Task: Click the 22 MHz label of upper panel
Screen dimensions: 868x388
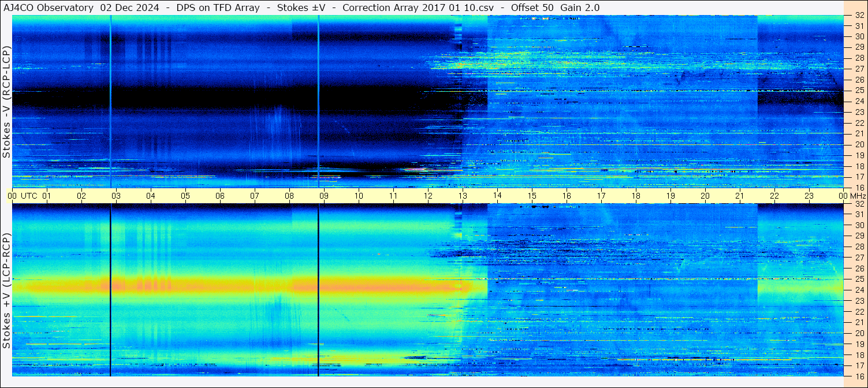Action: (859, 122)
